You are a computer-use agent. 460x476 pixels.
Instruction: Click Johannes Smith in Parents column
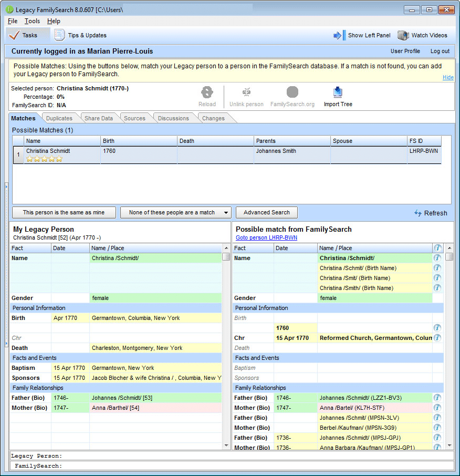point(276,151)
